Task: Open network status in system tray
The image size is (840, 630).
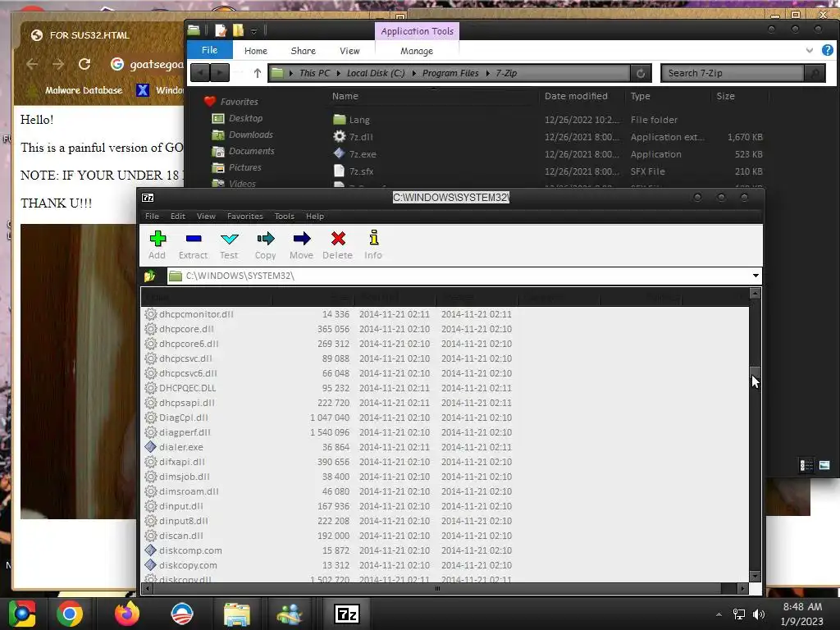Action: [x=739, y=614]
